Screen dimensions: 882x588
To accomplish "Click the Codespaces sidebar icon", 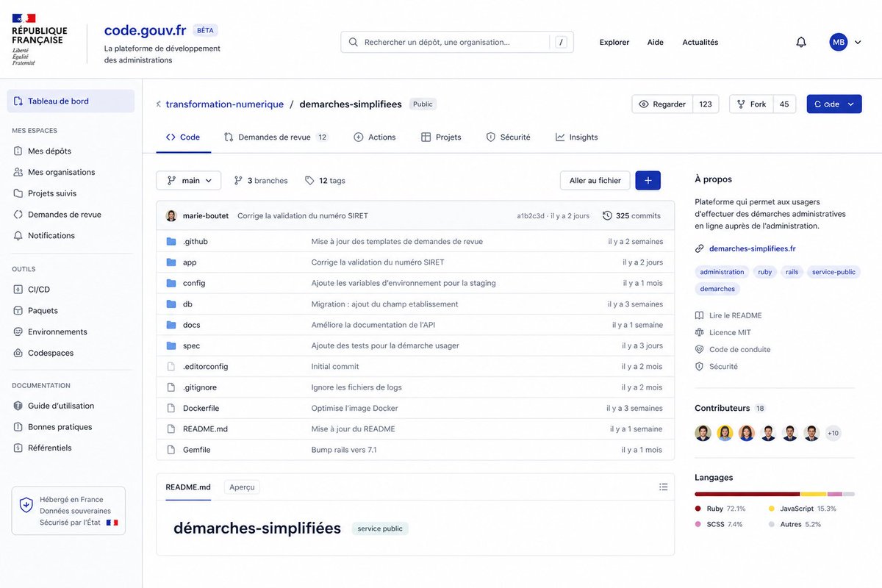I will coord(18,353).
